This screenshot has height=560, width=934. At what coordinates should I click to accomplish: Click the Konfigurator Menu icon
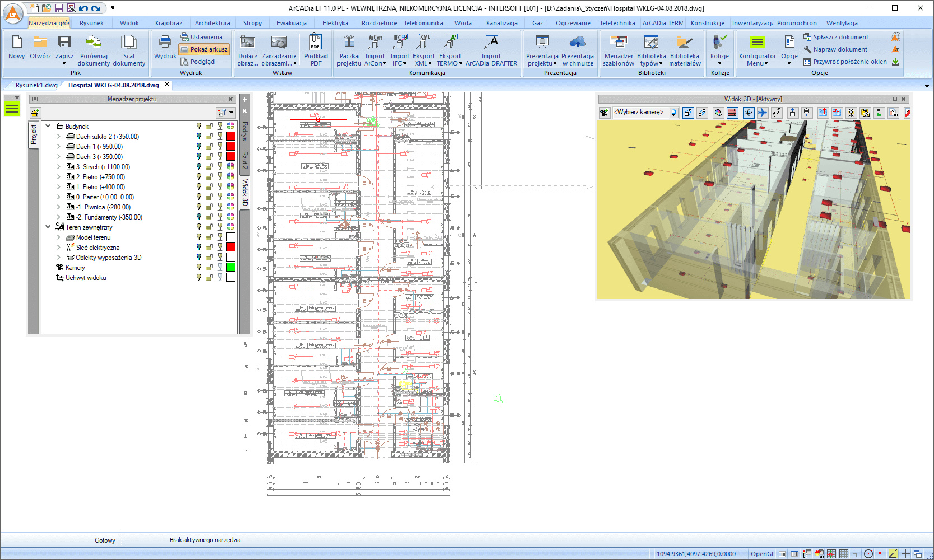point(758,42)
